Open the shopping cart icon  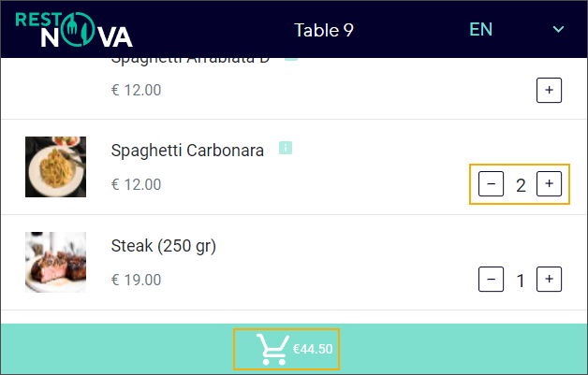click(272, 350)
